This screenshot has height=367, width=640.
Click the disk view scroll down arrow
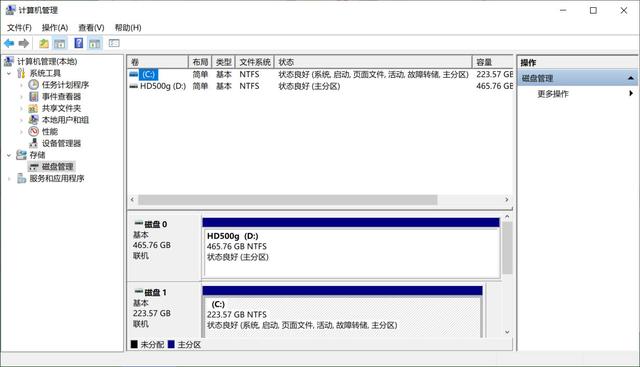pyautogui.click(x=507, y=332)
